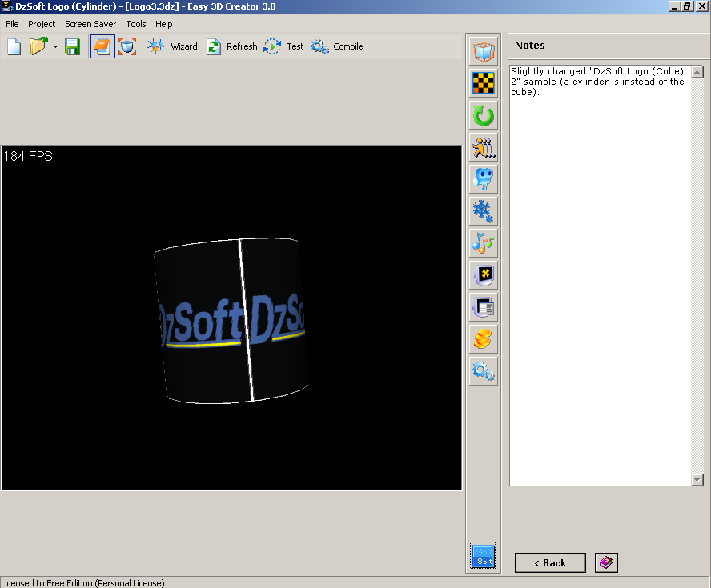This screenshot has height=588, width=711.
Task: Launch the Wizard
Action: pos(173,46)
